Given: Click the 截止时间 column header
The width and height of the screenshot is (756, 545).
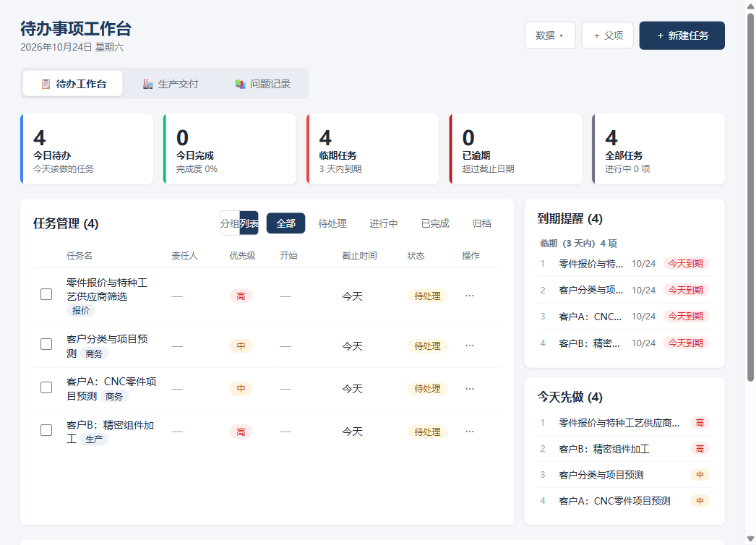Looking at the screenshot, I should (x=360, y=256).
